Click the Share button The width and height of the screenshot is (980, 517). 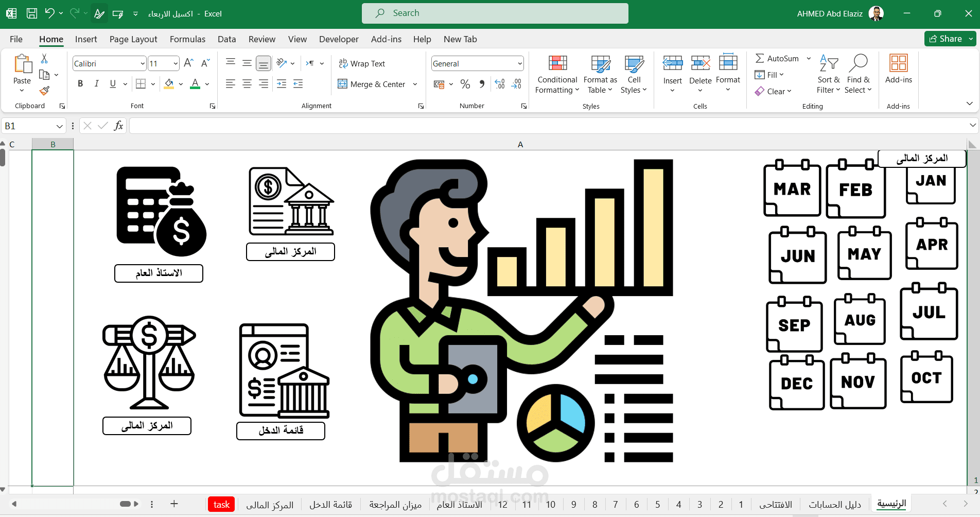(946, 39)
